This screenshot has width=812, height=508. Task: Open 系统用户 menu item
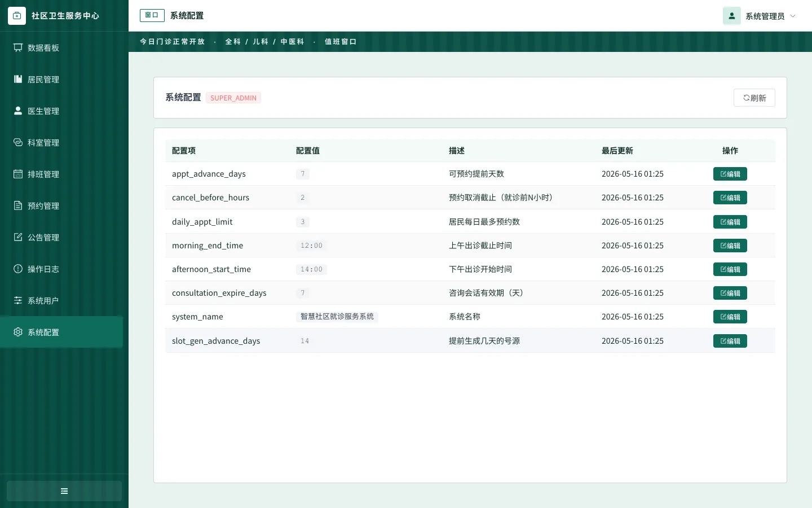[61, 301]
